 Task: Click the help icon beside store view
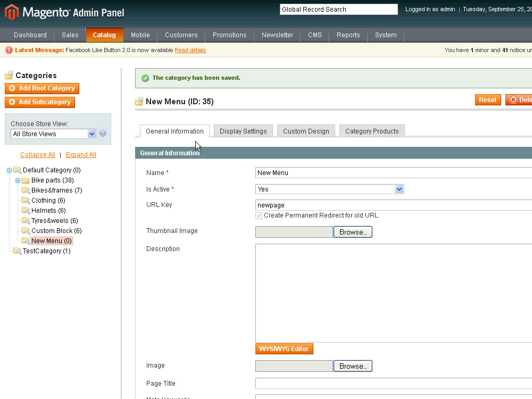[103, 134]
